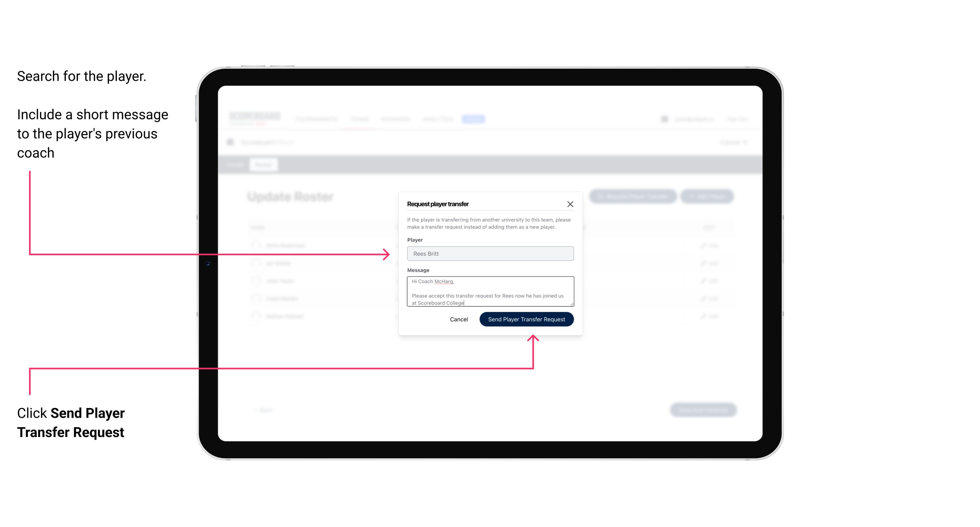Click the roster action button top right
Screen dimensions: 980x527
tap(707, 197)
